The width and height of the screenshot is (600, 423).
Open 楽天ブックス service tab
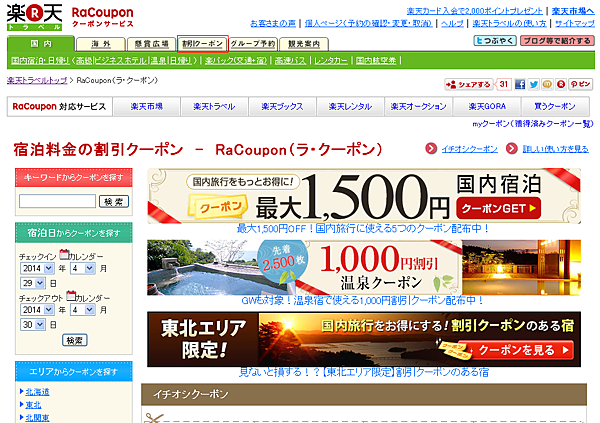tap(282, 106)
